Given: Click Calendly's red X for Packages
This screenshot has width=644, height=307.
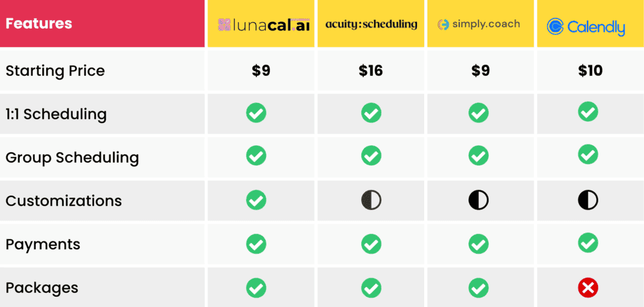Looking at the screenshot, I should coord(588,288).
